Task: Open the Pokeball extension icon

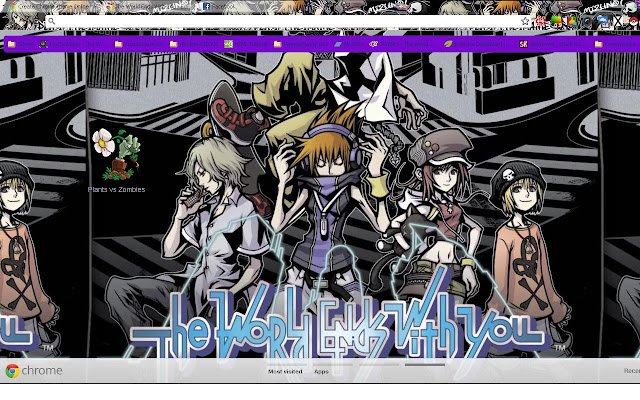Action: pos(633,21)
